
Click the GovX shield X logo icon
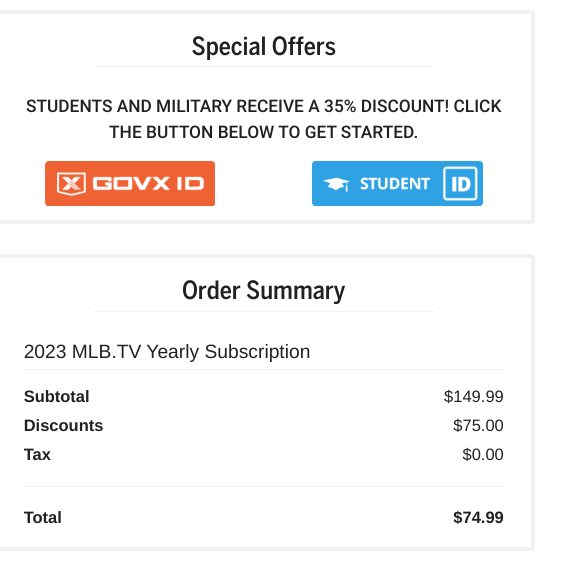pyautogui.click(x=71, y=184)
